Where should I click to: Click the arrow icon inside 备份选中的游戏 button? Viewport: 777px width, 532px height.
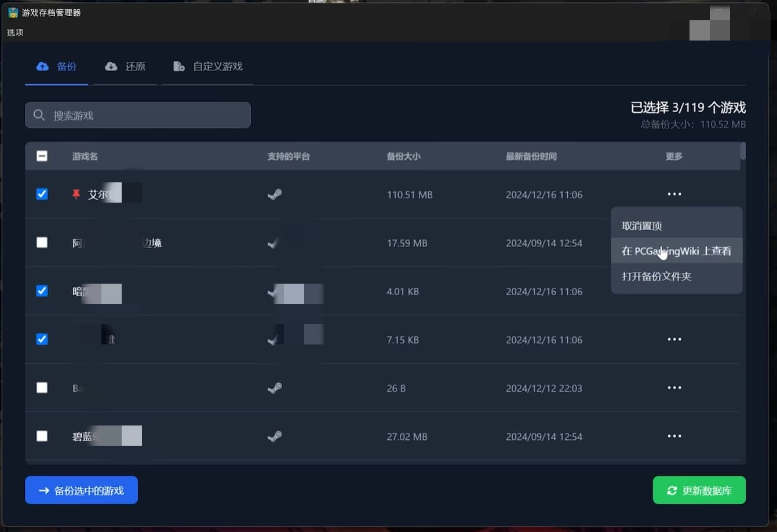(x=43, y=490)
